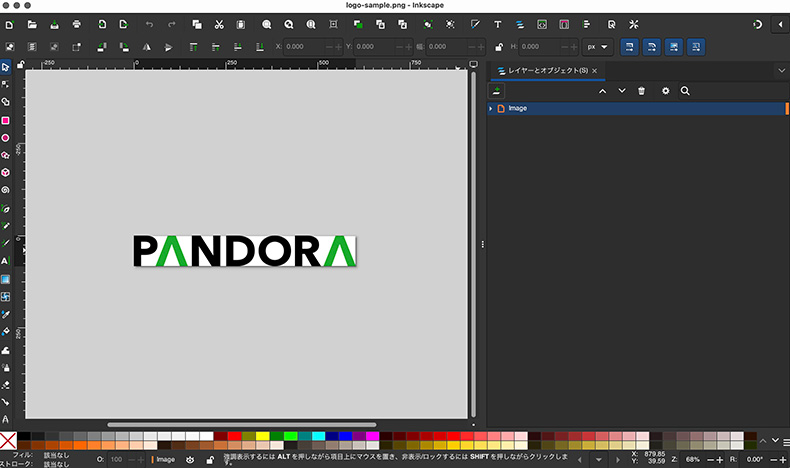Flip selected object vertically
The width and height of the screenshot is (790, 468).
[x=168, y=47]
